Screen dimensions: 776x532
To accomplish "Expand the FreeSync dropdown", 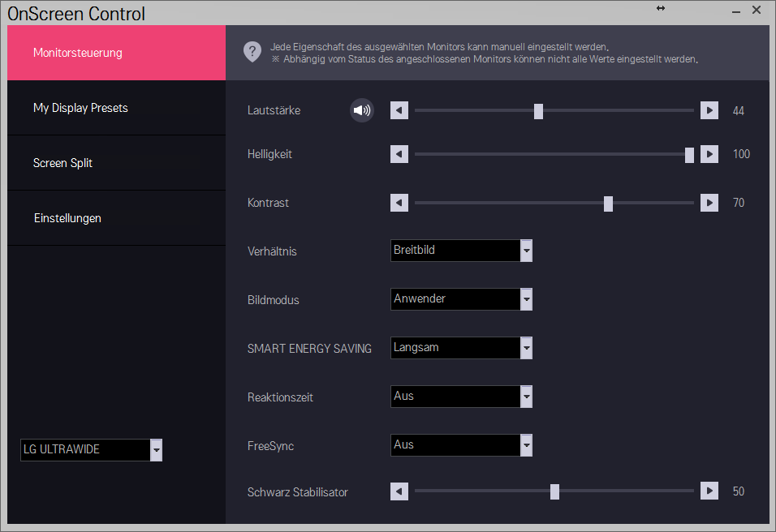I will pos(461,445).
